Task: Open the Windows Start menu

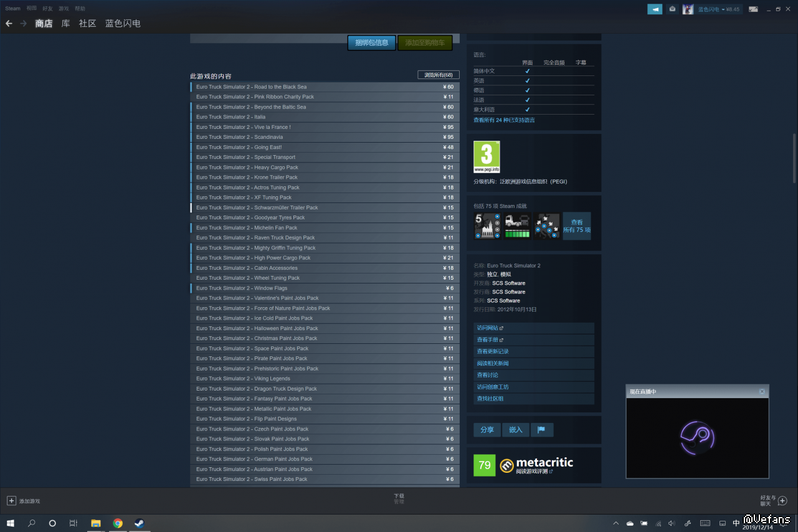Action: click(x=11, y=523)
